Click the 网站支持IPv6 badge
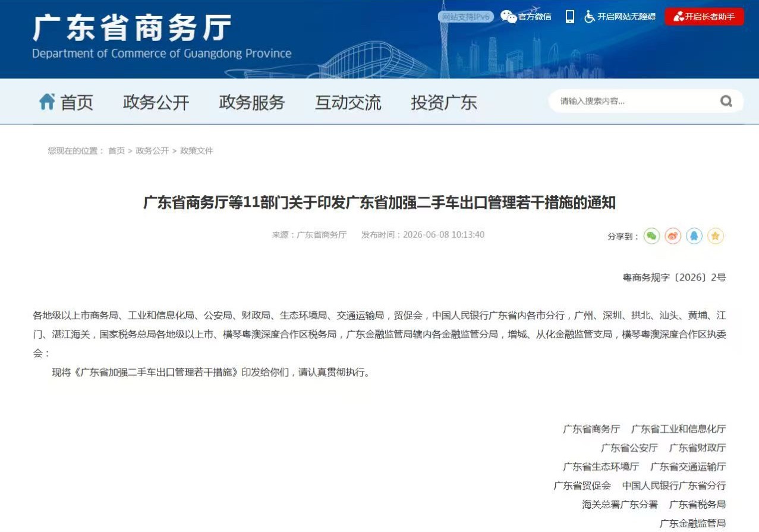Image resolution: width=759 pixels, height=532 pixels. (465, 17)
